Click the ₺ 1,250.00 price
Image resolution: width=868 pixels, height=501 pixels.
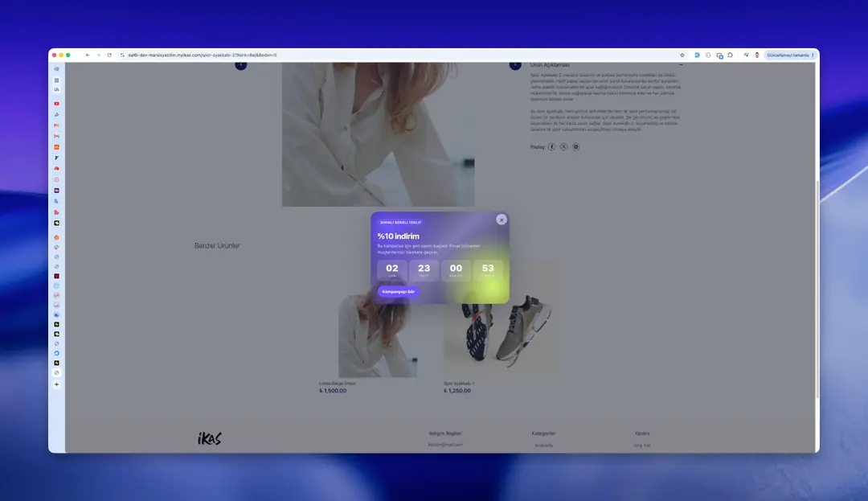[457, 391]
